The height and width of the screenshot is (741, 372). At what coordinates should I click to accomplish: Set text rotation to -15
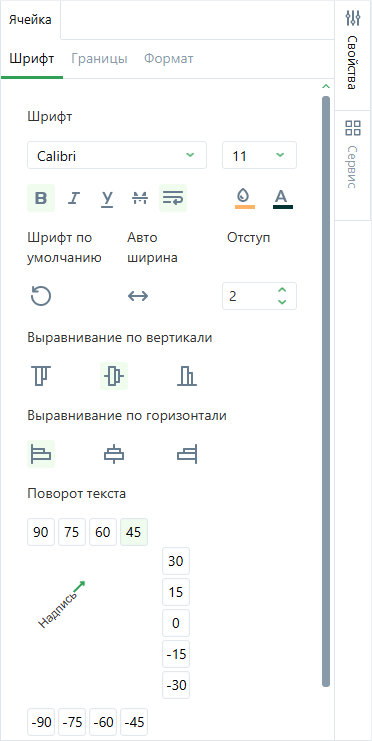(176, 655)
